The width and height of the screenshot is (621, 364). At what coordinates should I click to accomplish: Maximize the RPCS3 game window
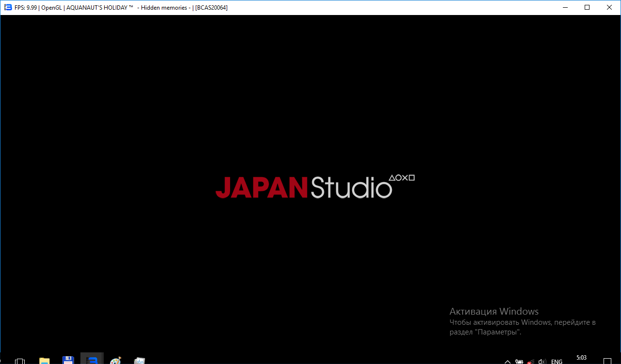587,7
